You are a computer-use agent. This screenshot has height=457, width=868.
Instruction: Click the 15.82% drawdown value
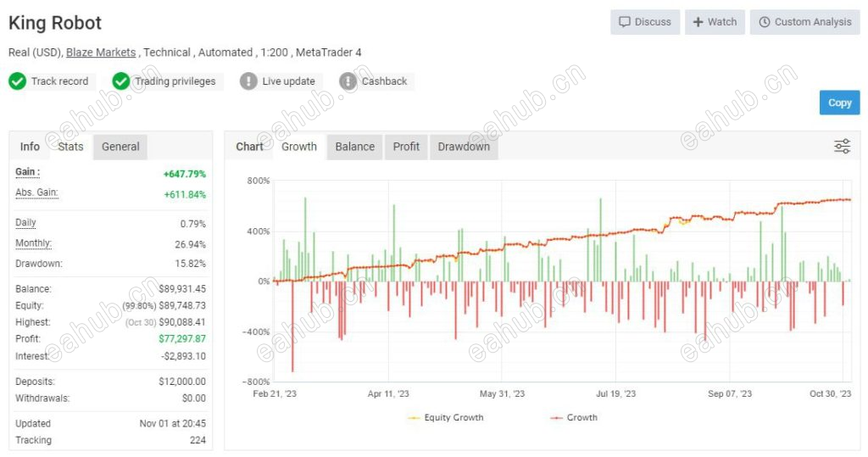[x=191, y=264]
